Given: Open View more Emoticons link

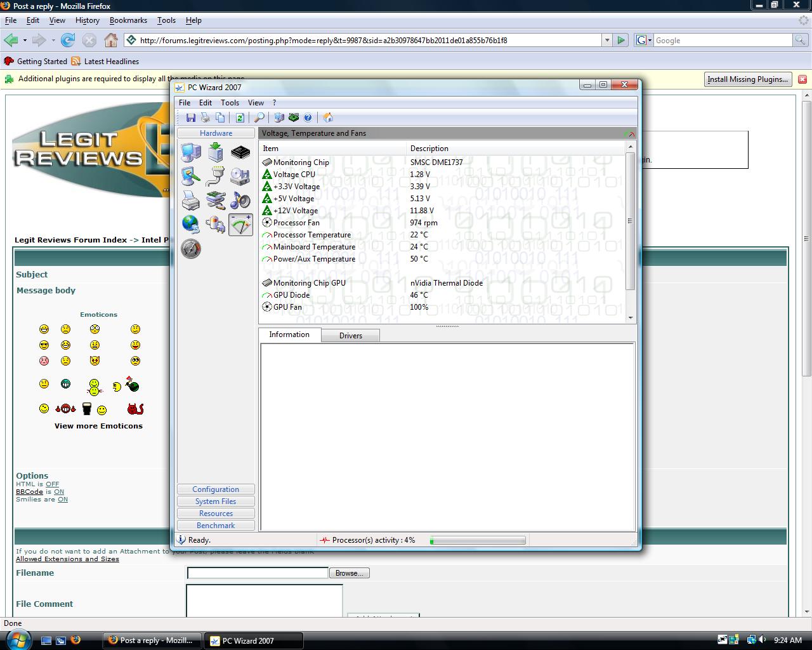Looking at the screenshot, I should click(x=98, y=426).
